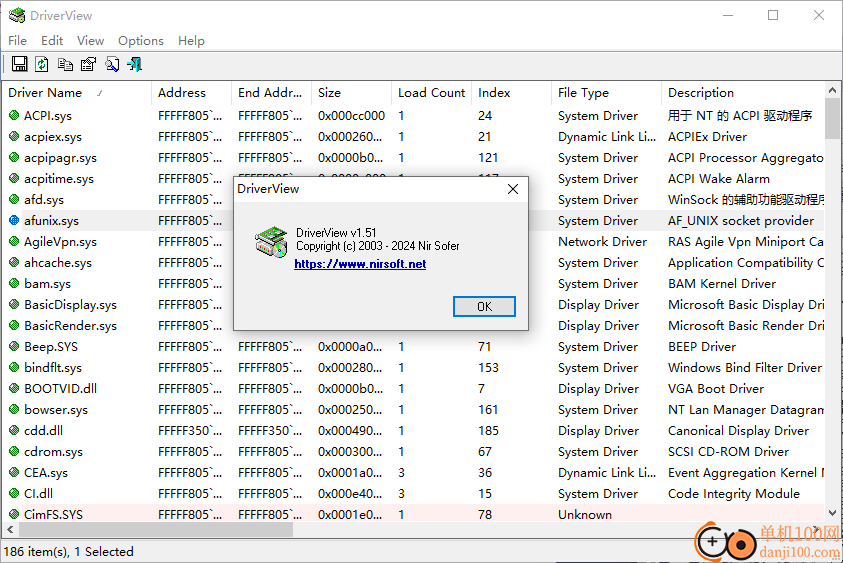This screenshot has width=843, height=563.
Task: Click the green icon beside acpipagr.sys
Action: coord(14,157)
